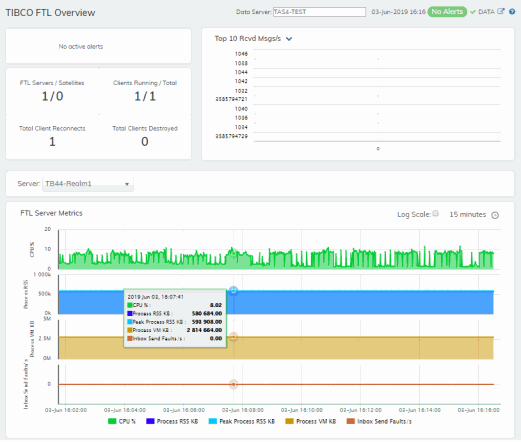Click the DATA status label
Screen dimensions: 521x442
486,12
